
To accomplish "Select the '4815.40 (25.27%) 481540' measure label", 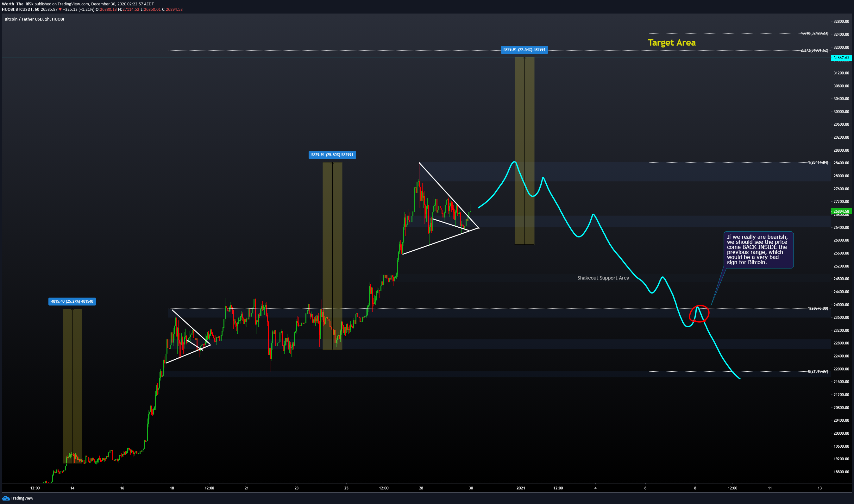I will tap(72, 301).
